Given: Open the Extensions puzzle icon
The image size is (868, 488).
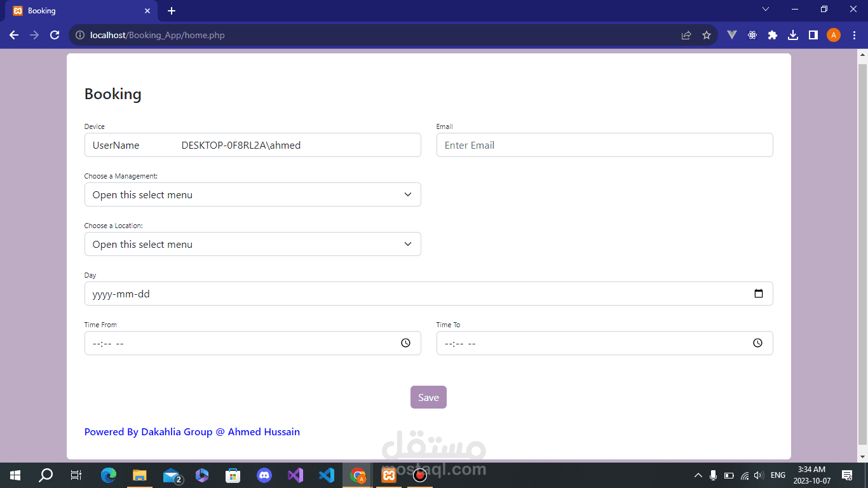Looking at the screenshot, I should 773,36.
